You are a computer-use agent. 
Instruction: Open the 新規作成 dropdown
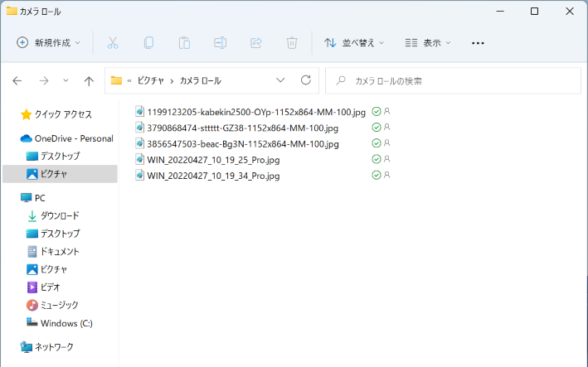pos(49,43)
